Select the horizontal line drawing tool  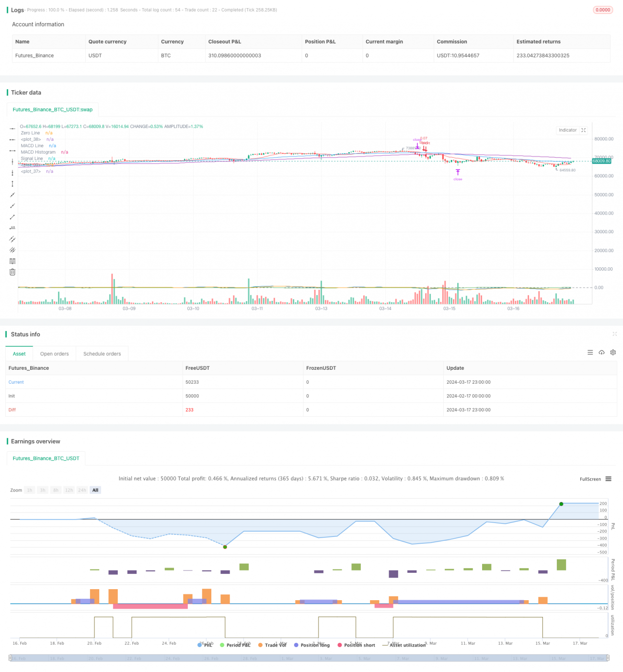coord(12,128)
